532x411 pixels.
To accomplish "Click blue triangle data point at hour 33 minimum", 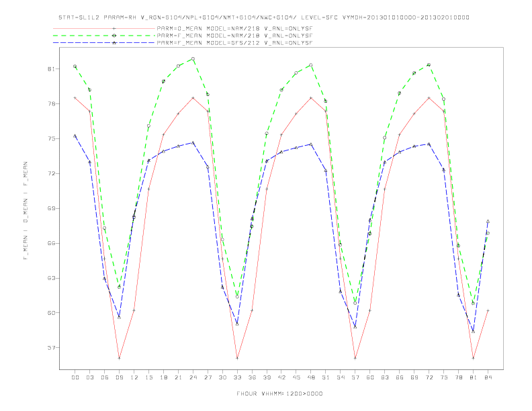I will pyautogui.click(x=237, y=324).
